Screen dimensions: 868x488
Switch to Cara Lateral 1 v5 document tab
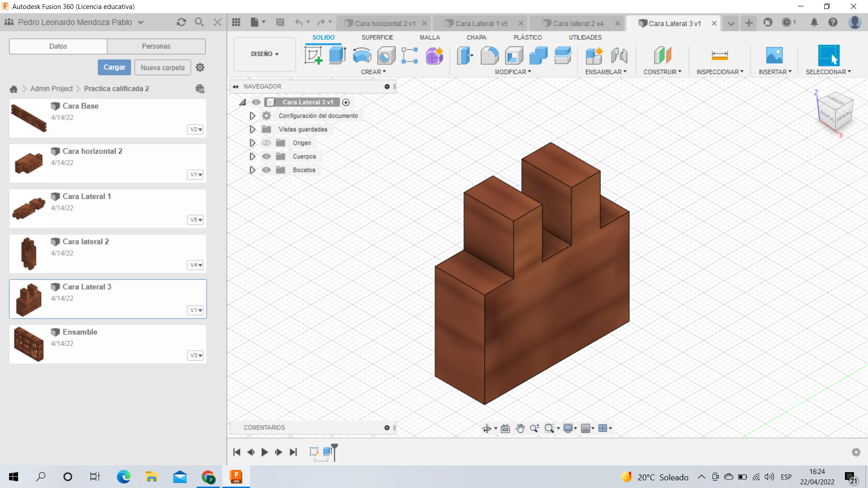[481, 23]
